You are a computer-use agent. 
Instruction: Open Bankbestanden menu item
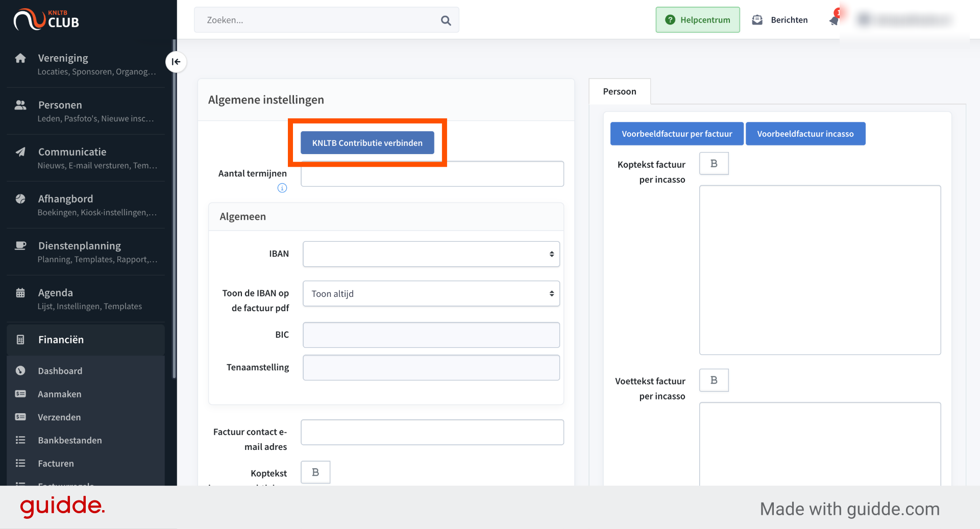(70, 440)
